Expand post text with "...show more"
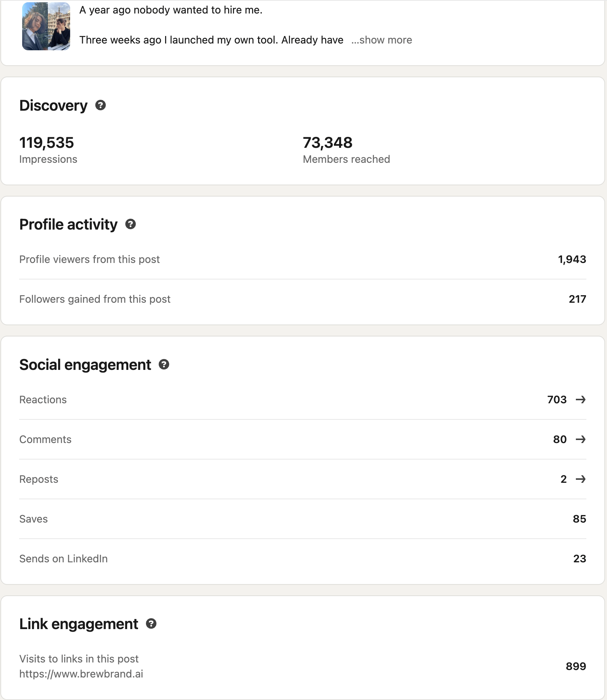This screenshot has height=700, width=607. click(x=382, y=40)
